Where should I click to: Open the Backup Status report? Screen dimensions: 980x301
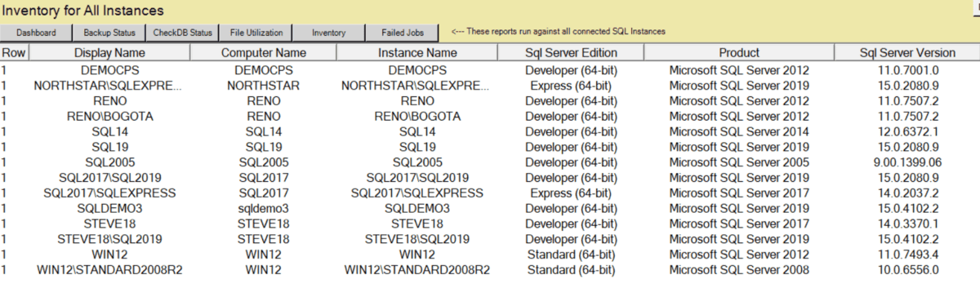click(x=109, y=33)
